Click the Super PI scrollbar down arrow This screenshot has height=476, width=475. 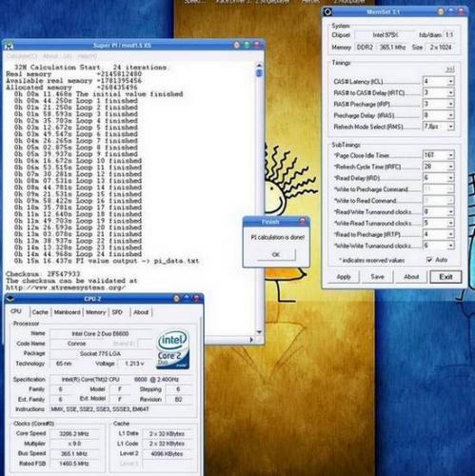[259, 332]
